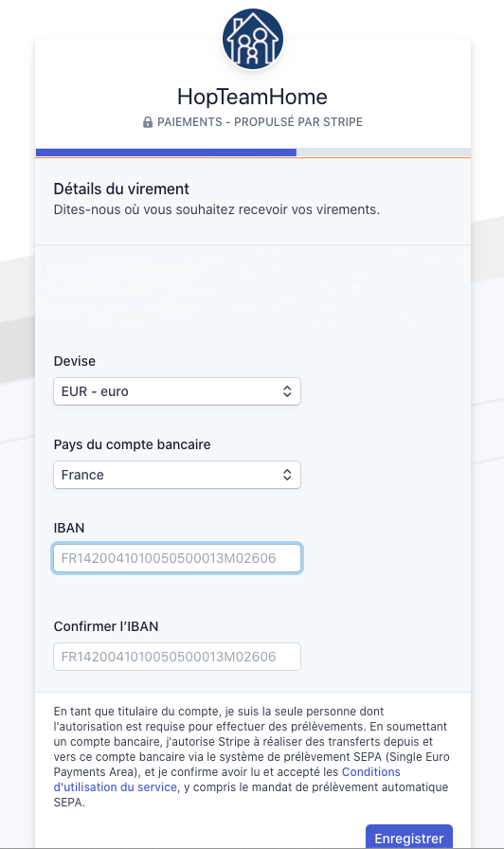Image resolution: width=504 pixels, height=849 pixels.
Task: Open Conditions d'utilisation du service link
Action: pyautogui.click(x=227, y=780)
